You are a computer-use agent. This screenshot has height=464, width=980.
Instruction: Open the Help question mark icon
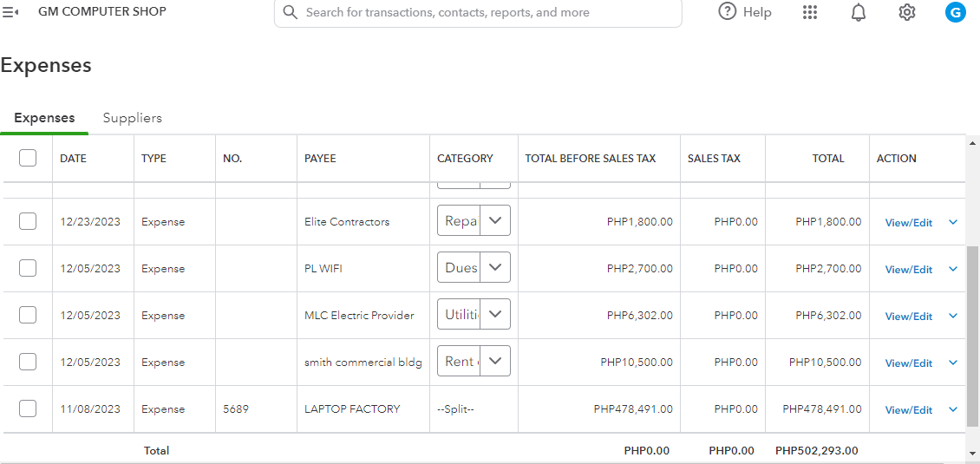pyautogui.click(x=728, y=12)
